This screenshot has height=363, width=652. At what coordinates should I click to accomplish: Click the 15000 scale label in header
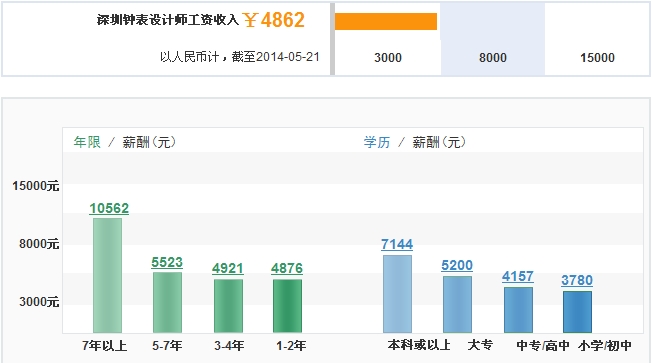point(598,57)
